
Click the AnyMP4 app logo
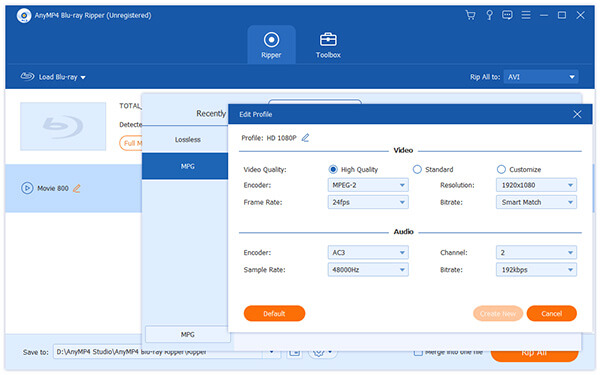[x=24, y=16]
